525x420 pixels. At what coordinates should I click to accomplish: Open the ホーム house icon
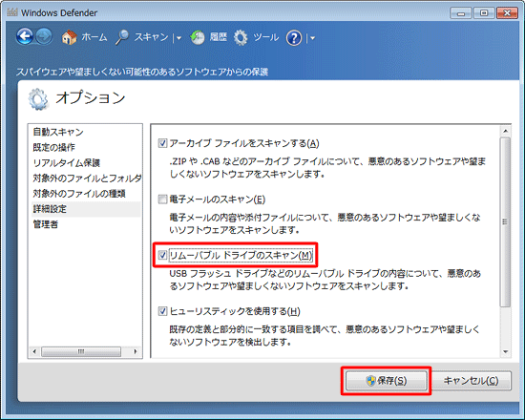tap(70, 37)
